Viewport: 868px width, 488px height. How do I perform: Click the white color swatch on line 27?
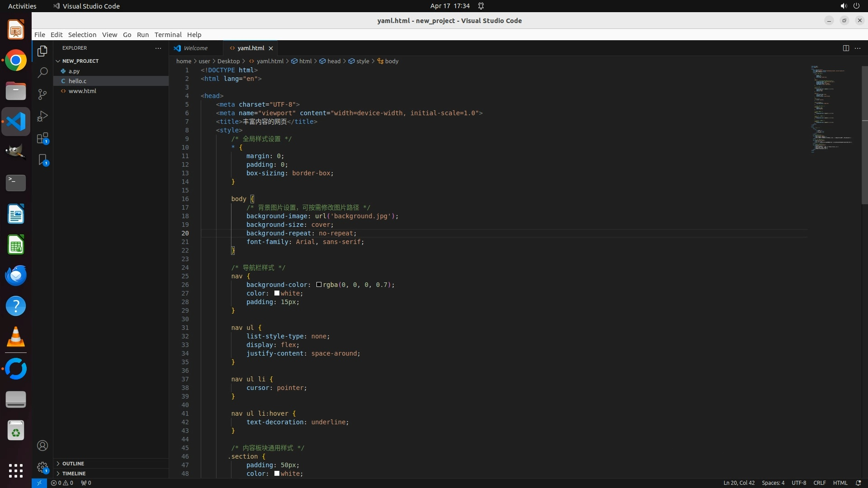point(277,293)
